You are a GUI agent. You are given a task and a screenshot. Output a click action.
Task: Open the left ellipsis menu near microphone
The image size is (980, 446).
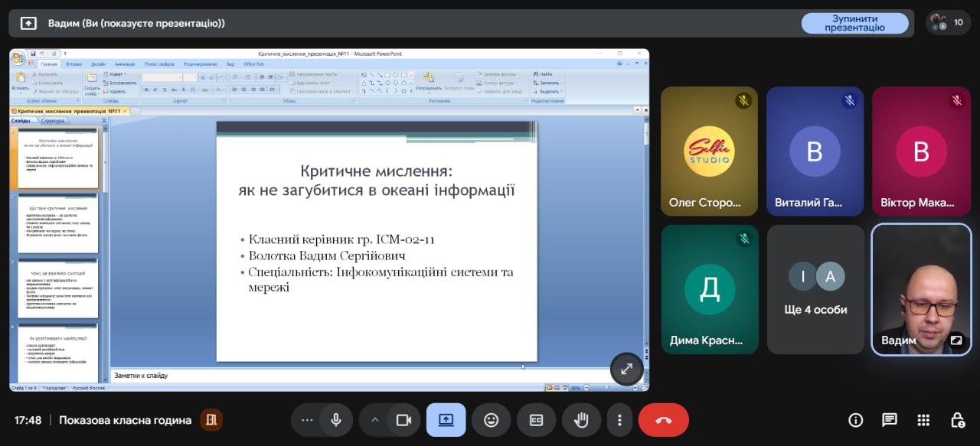(308, 420)
